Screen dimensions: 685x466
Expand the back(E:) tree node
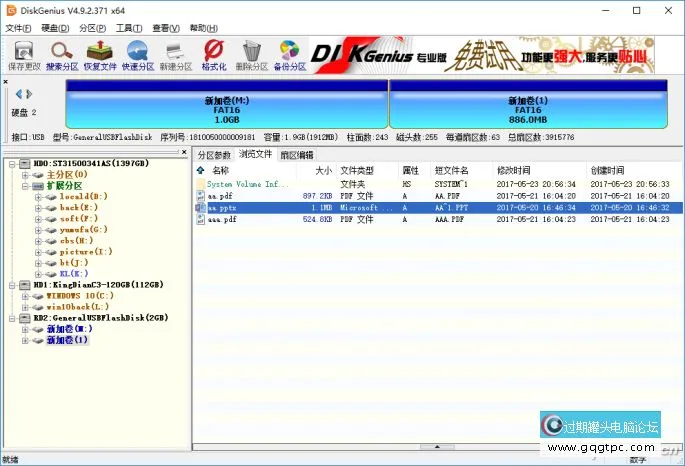tap(38, 208)
